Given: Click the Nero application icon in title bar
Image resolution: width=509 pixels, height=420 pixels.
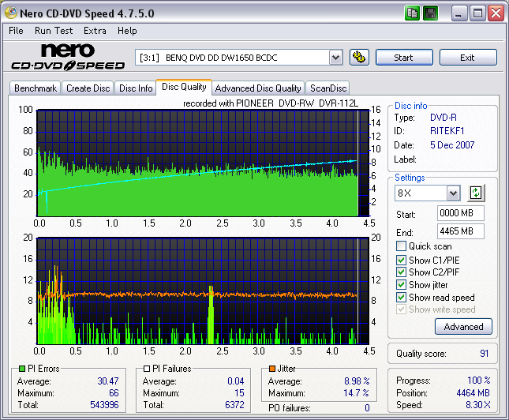Looking at the screenshot, I should (x=11, y=13).
